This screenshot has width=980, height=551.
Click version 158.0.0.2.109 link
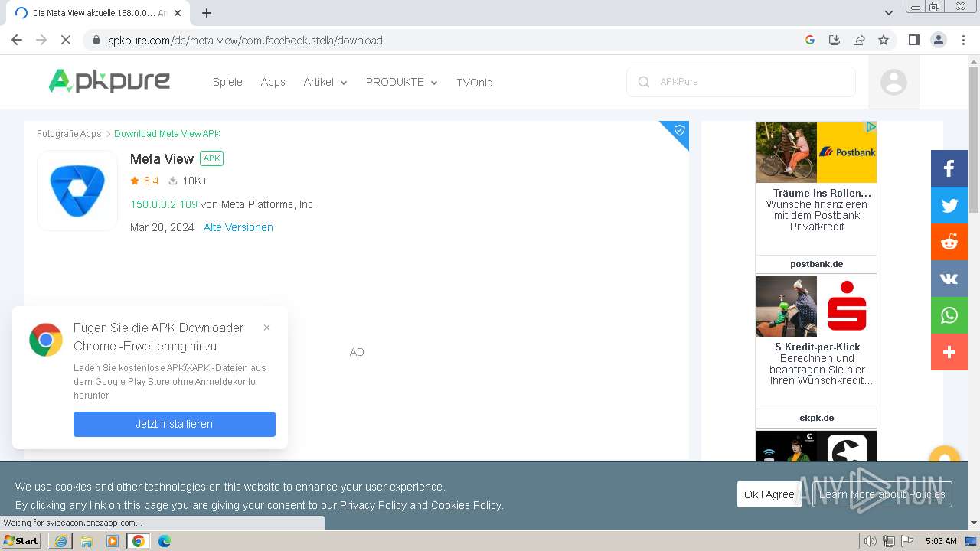tap(164, 204)
